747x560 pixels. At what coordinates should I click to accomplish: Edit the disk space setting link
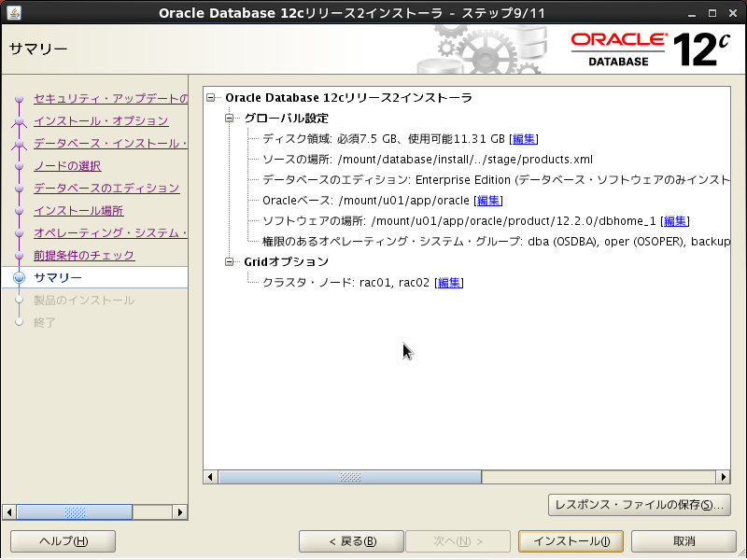click(x=524, y=139)
